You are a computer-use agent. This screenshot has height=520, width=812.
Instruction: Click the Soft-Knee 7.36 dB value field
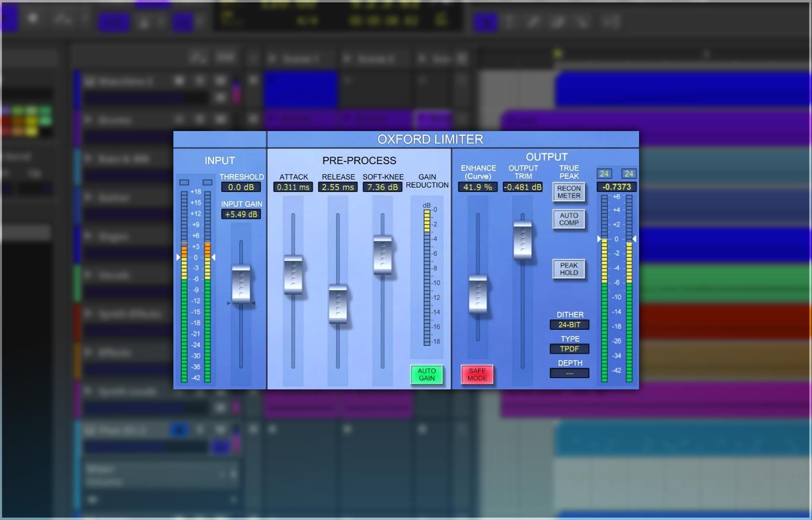coord(382,187)
